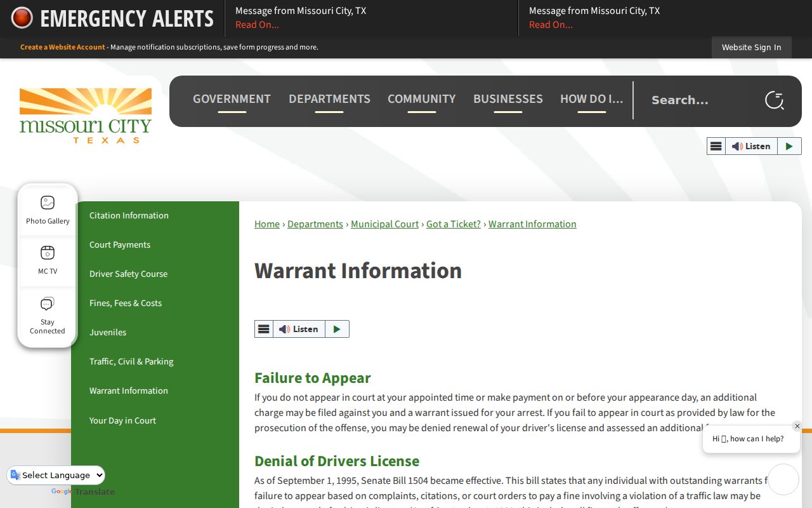Open the Stay Connected icon

click(x=48, y=316)
